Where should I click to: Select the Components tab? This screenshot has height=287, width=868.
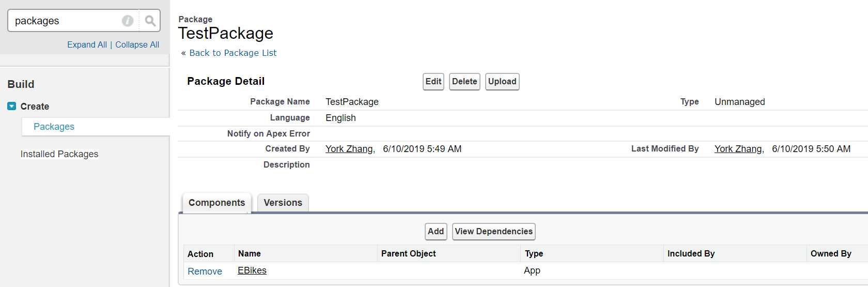(x=217, y=203)
